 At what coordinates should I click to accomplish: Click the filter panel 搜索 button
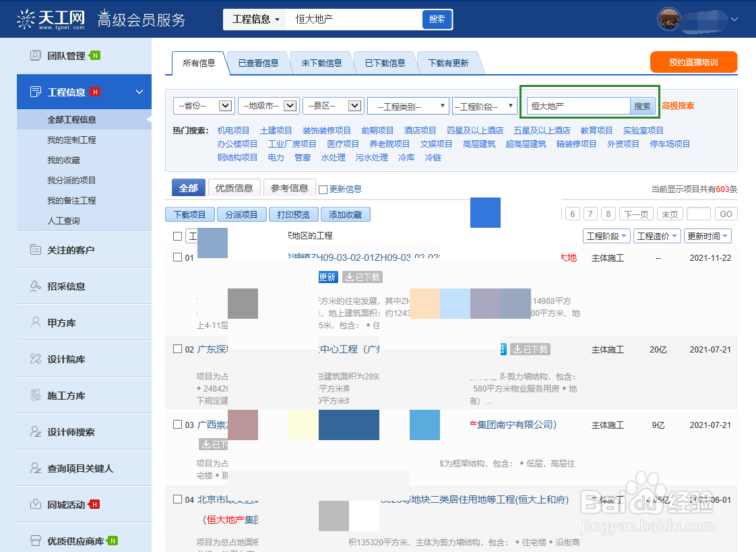[x=642, y=106]
